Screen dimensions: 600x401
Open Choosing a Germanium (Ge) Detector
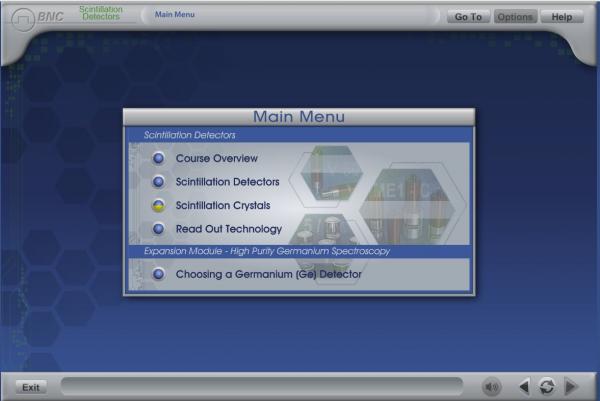[268, 274]
